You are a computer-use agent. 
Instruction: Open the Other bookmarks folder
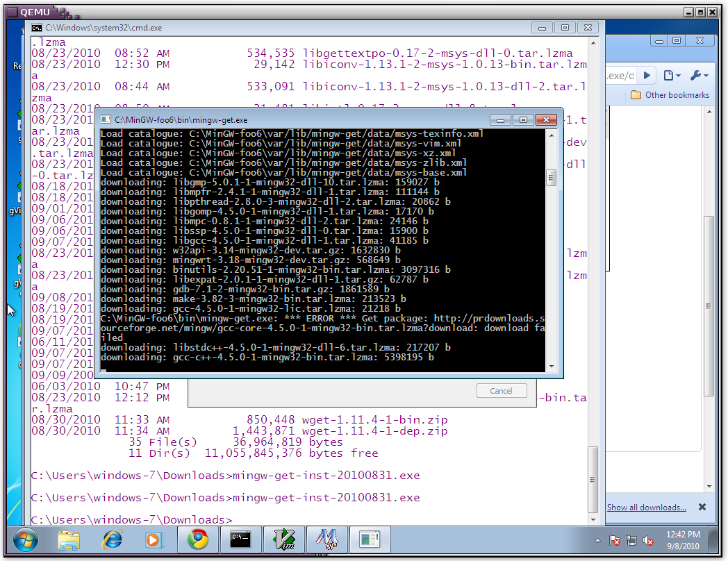(670, 95)
